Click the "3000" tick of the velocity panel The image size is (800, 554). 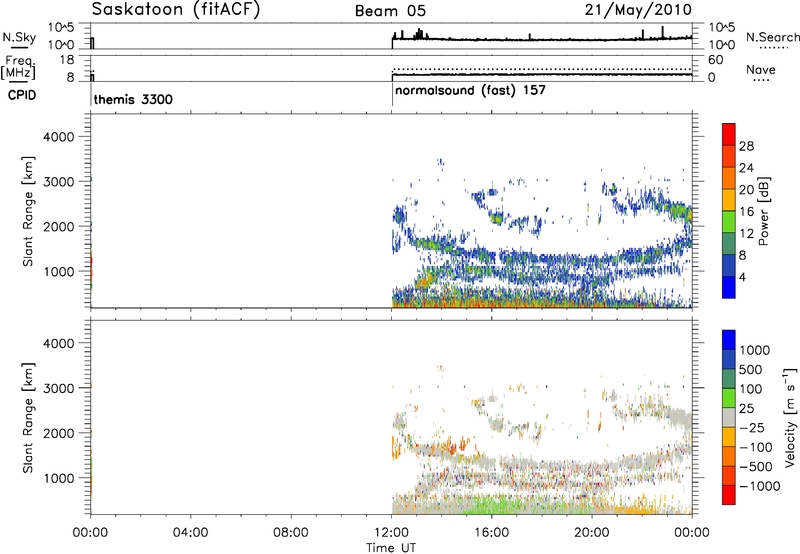coord(59,388)
